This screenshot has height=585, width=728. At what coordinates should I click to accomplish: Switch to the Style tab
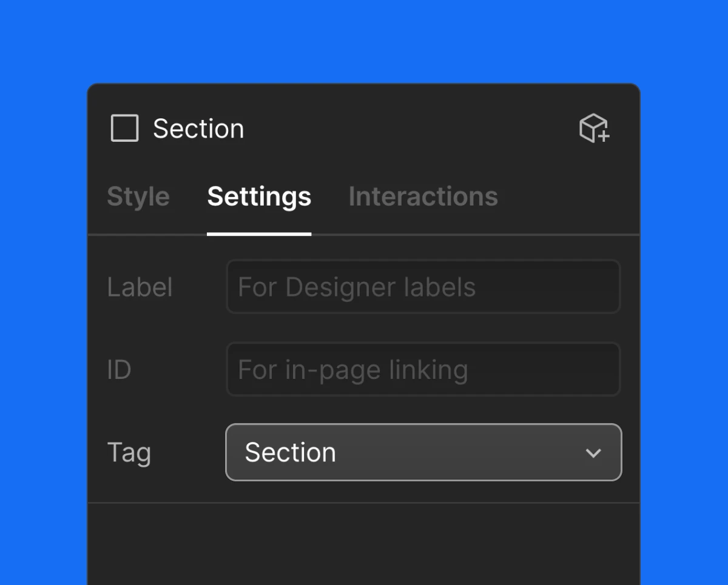tap(138, 196)
